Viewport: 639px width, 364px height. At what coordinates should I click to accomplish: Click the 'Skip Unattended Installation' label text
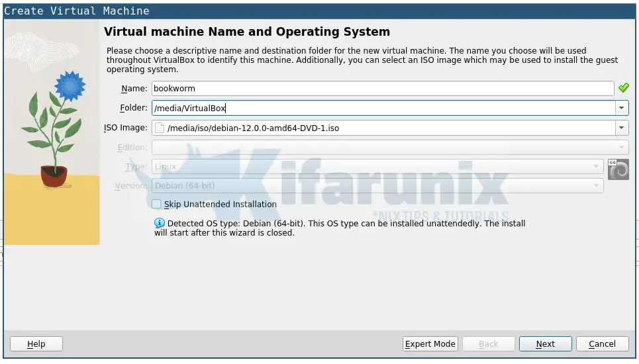point(220,205)
